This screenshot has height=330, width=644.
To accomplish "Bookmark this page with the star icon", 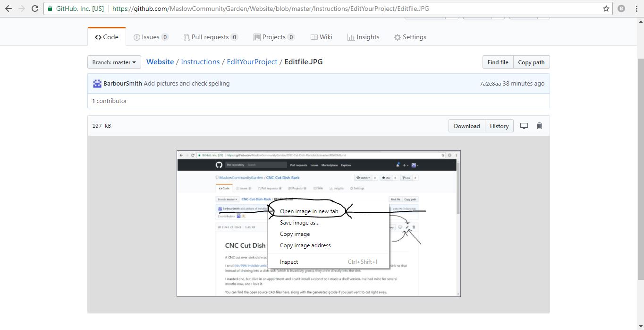I will (606, 9).
